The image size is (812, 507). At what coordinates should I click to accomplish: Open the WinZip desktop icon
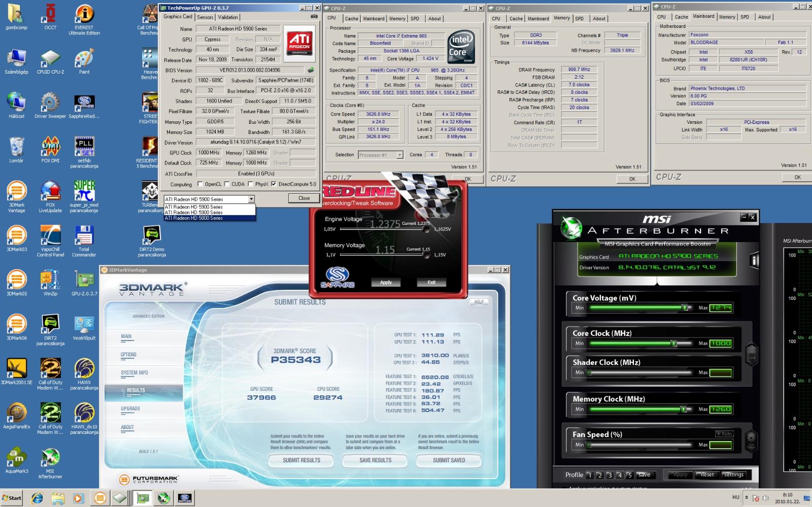pyautogui.click(x=50, y=283)
